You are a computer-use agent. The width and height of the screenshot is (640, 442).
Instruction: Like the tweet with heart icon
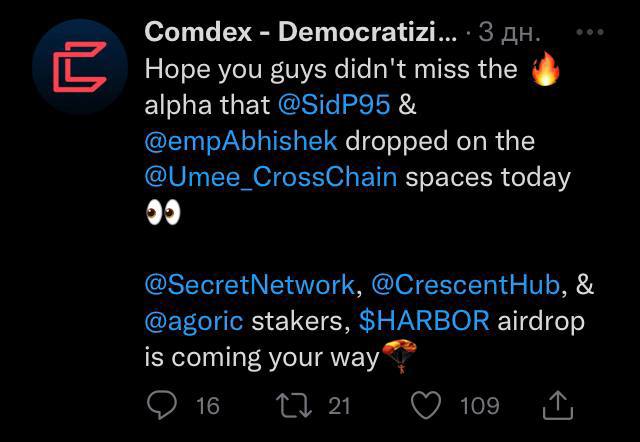pos(426,405)
